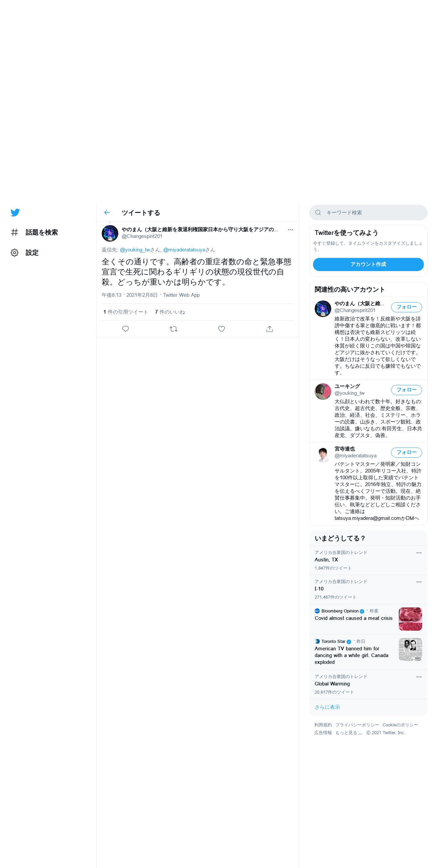Open the Bloomberg Opinion meat thumbnail
This screenshot has width=434, height=868.
(x=410, y=619)
